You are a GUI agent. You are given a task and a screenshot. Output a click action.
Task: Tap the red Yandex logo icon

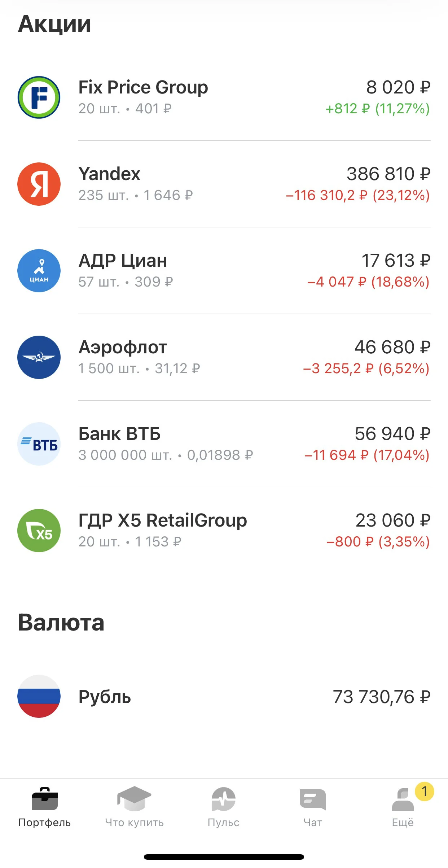(39, 184)
